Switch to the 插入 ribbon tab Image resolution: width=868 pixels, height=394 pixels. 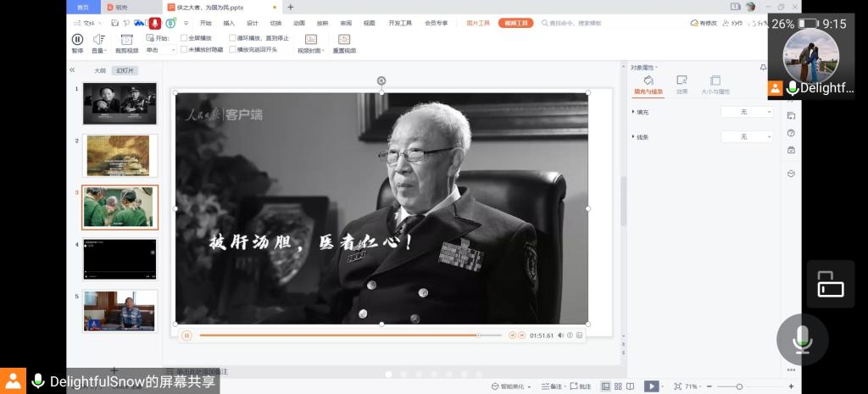tap(229, 23)
